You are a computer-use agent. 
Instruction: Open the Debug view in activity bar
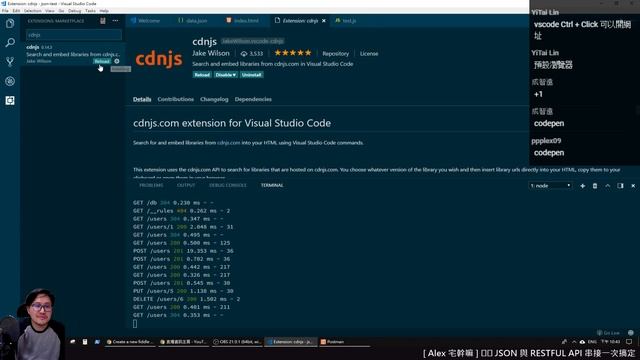10,81
